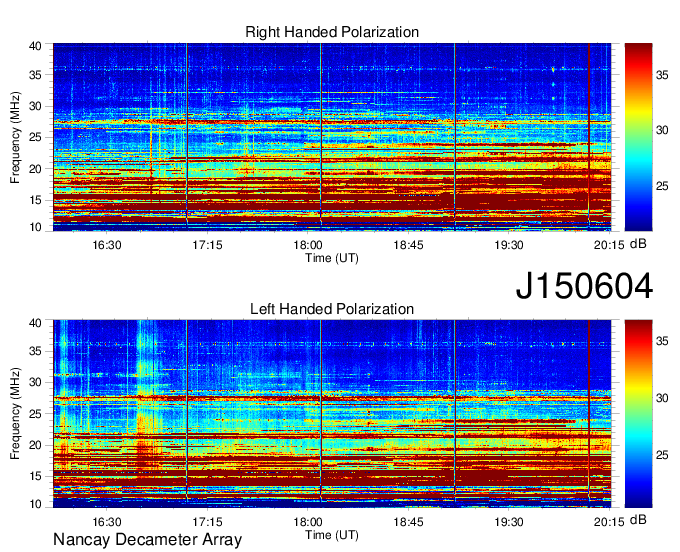Screen dimensions: 680x552
Task: Click the 17:15 time tick of left-handed plot
Action: click(207, 522)
